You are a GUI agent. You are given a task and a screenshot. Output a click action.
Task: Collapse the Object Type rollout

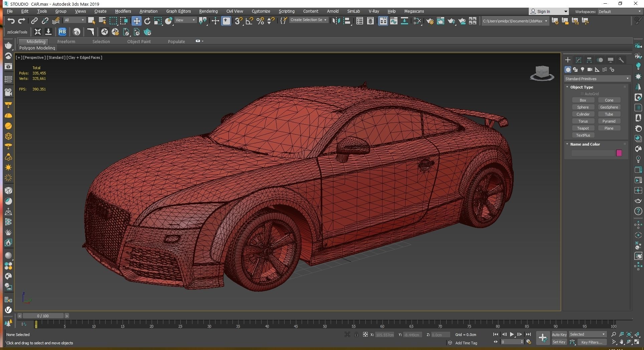click(582, 87)
